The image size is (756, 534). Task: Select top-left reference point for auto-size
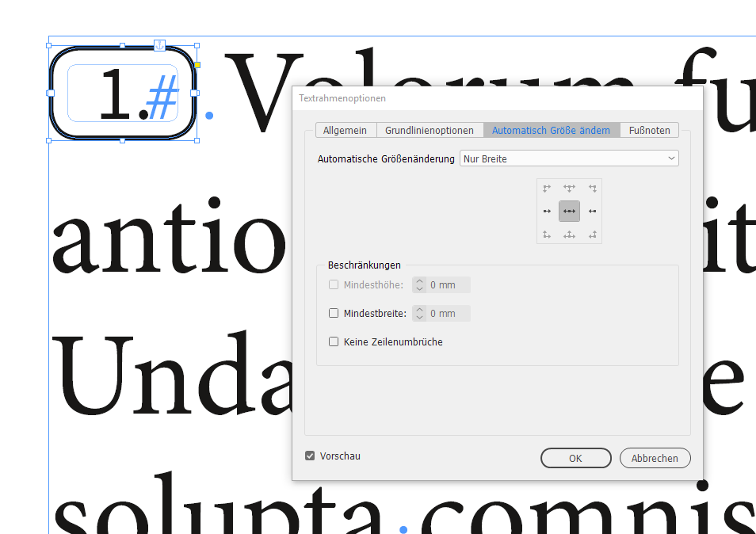tap(547, 189)
